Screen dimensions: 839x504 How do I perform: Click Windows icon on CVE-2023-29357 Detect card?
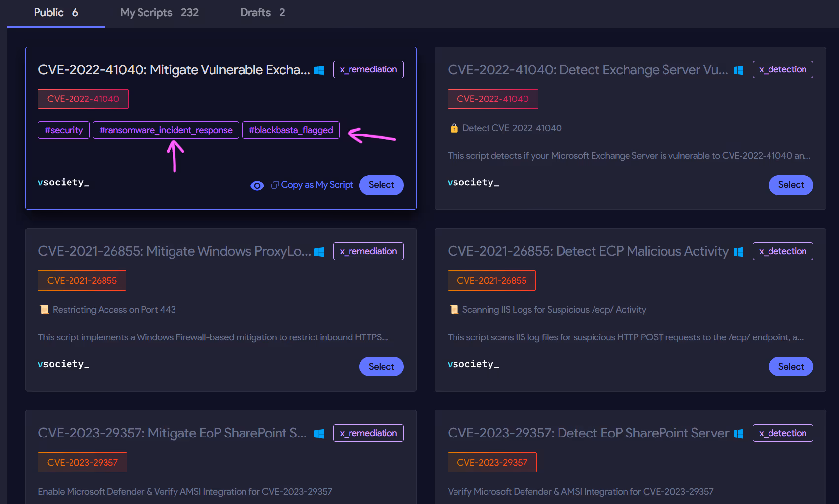coord(738,434)
